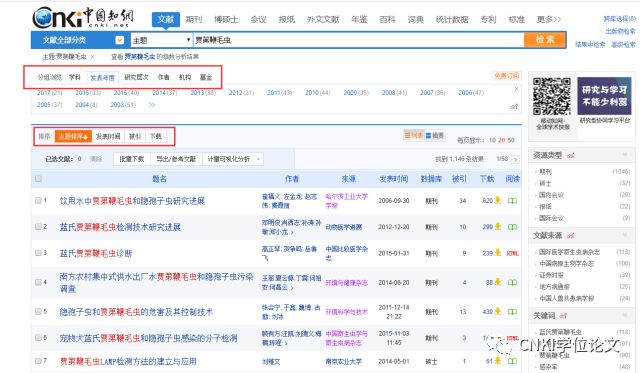Tick the checkbox for result 1
Screen dimensions: 640x373
click(38, 200)
